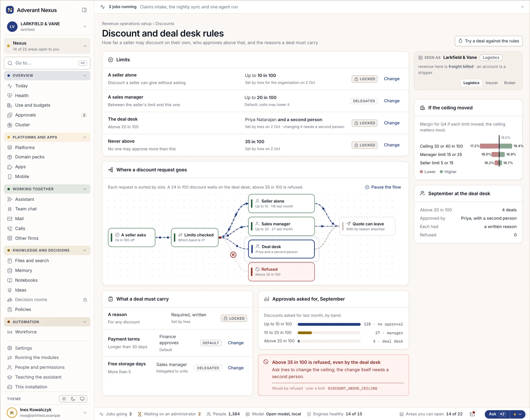
Task: Change the Never above ceiling
Action: coord(391,145)
